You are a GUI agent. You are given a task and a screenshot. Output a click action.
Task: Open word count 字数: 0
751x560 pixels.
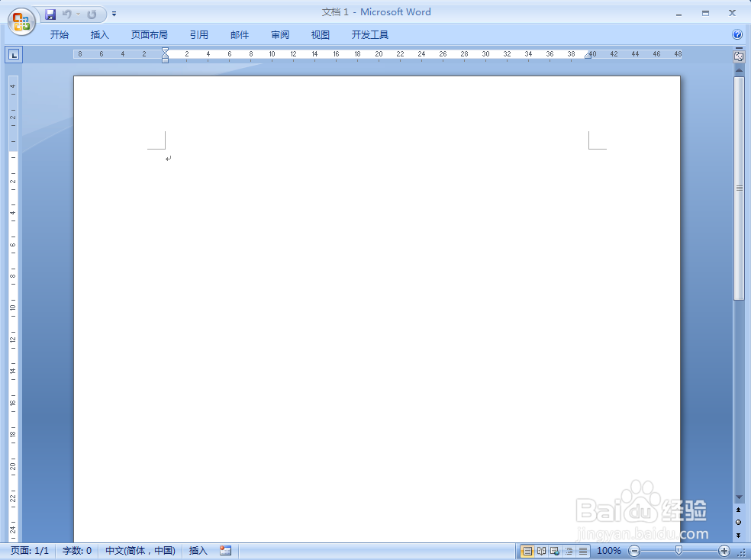[x=77, y=551]
